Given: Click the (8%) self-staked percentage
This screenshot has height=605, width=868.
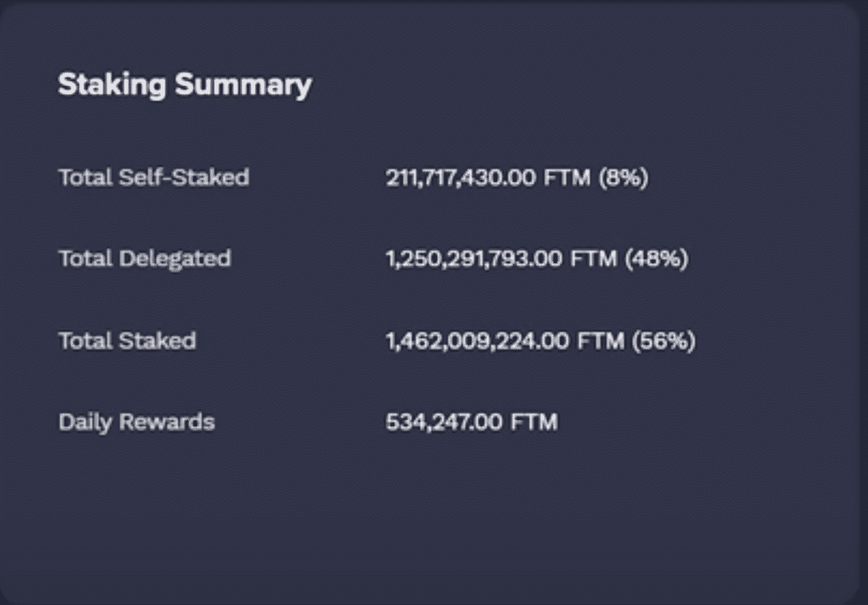Looking at the screenshot, I should [623, 177].
